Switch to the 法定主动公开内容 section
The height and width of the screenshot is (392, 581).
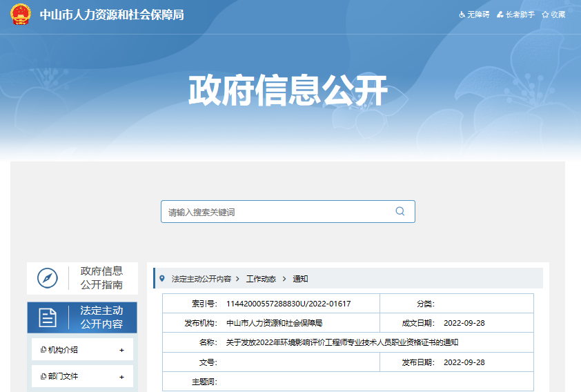coord(101,317)
